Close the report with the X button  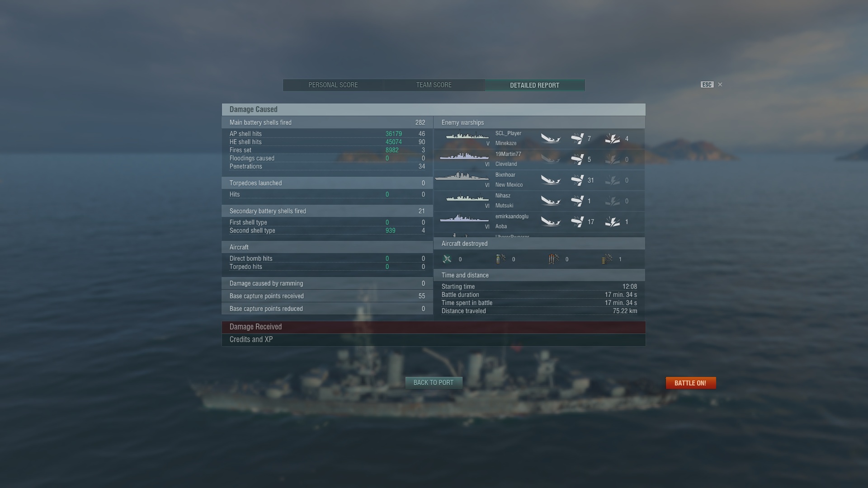click(720, 84)
